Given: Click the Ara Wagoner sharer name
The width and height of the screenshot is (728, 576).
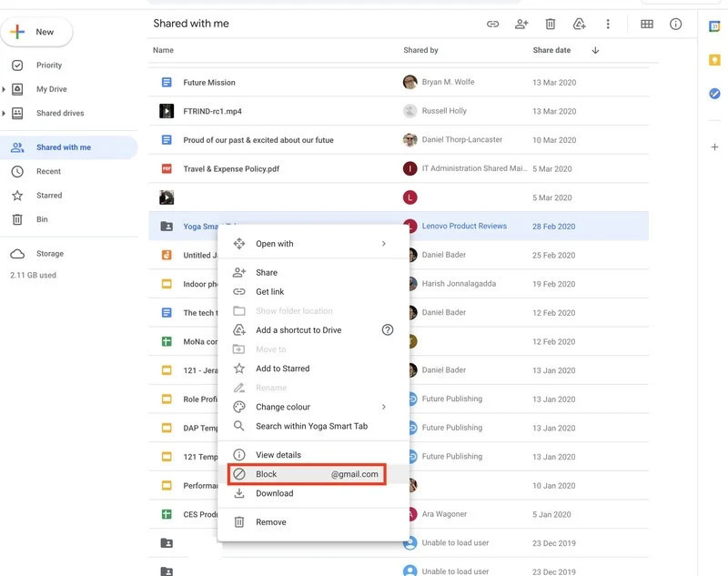Looking at the screenshot, I should (x=444, y=514).
